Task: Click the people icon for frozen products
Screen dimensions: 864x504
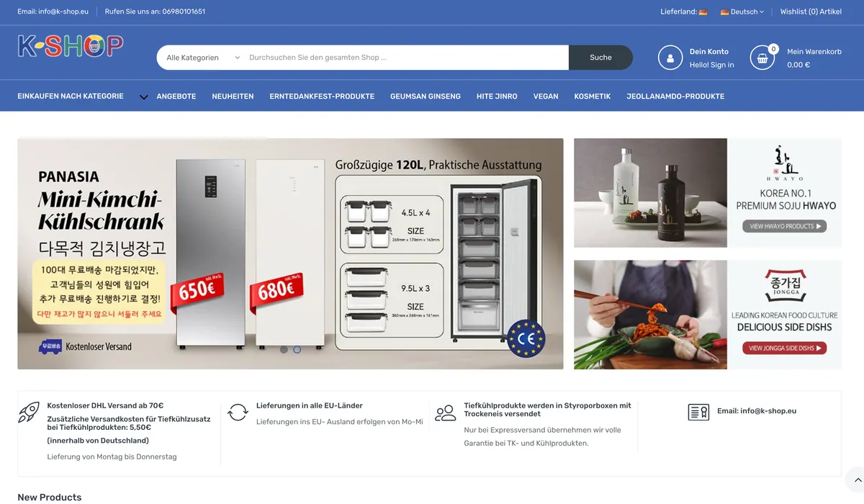Action: click(446, 413)
